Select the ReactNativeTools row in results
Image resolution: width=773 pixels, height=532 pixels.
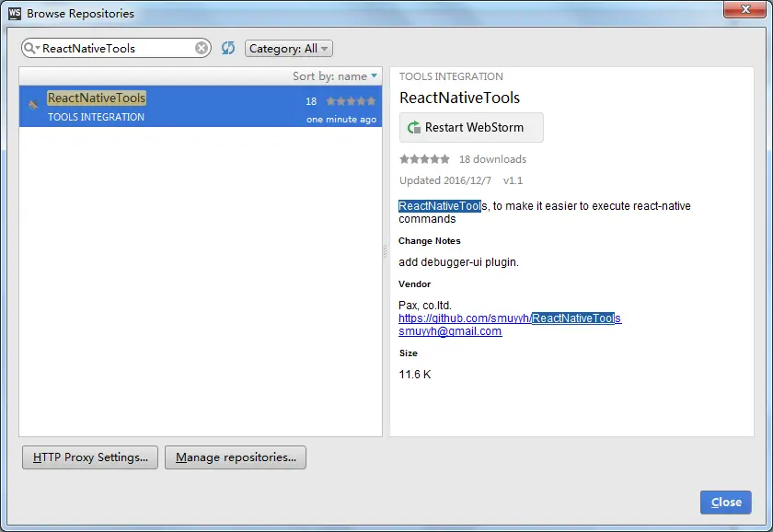(x=201, y=107)
